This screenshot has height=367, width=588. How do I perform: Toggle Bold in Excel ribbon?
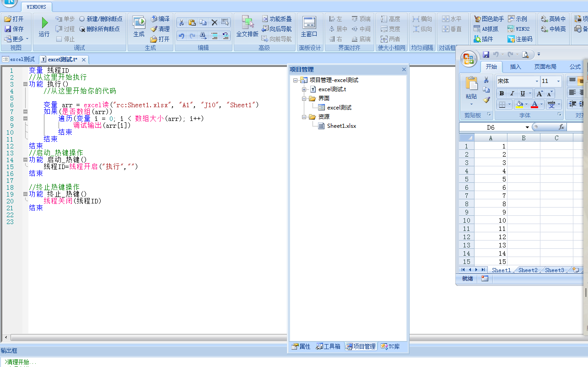502,93
